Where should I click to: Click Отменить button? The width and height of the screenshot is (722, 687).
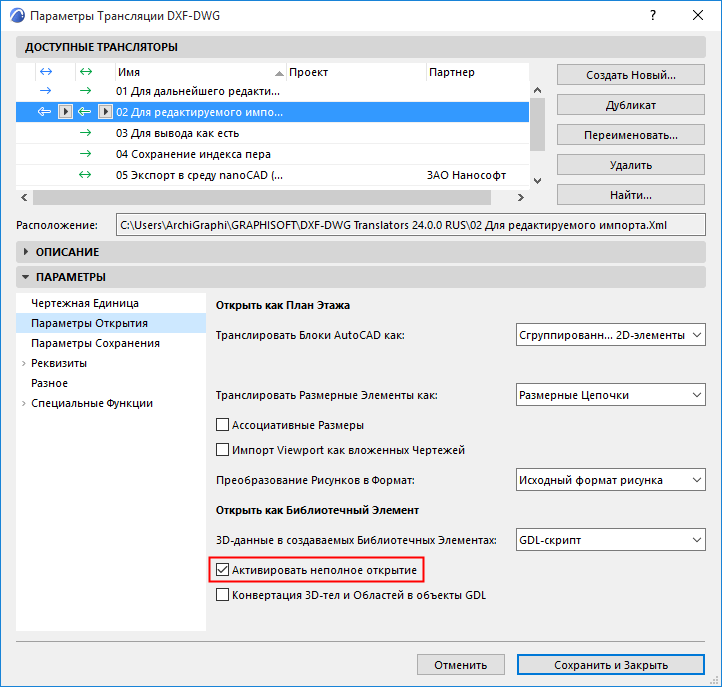(x=460, y=665)
